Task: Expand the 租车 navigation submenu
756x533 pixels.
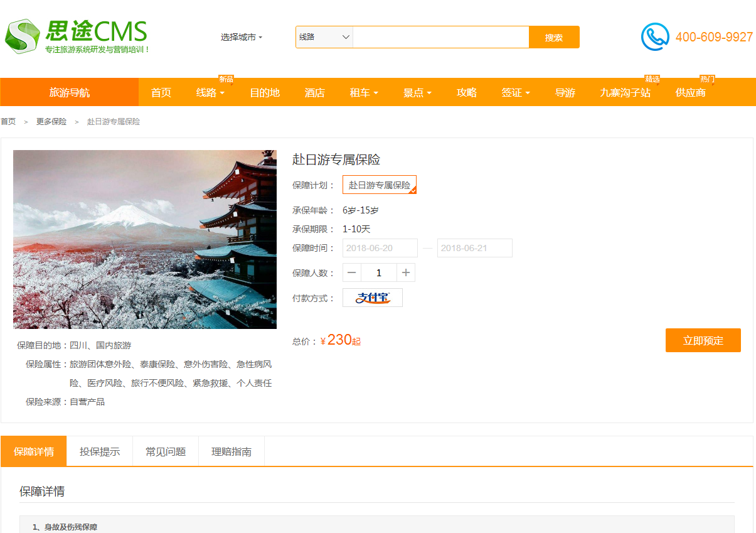Action: [364, 93]
